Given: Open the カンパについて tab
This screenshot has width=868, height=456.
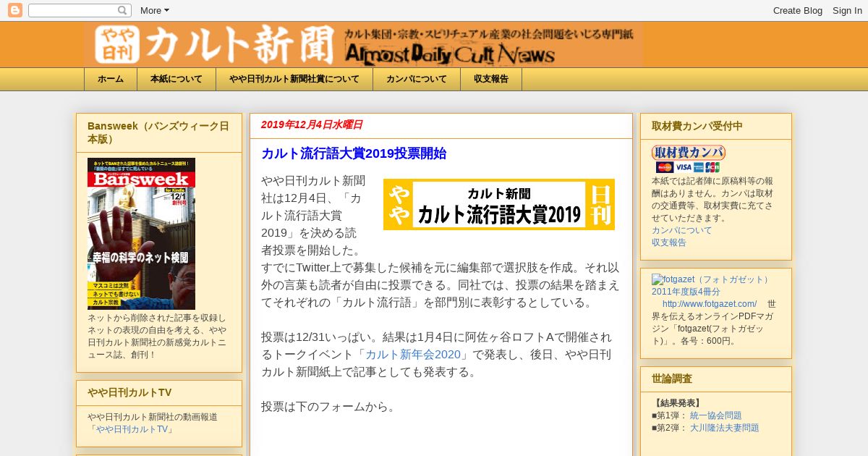Looking at the screenshot, I should pyautogui.click(x=417, y=79).
